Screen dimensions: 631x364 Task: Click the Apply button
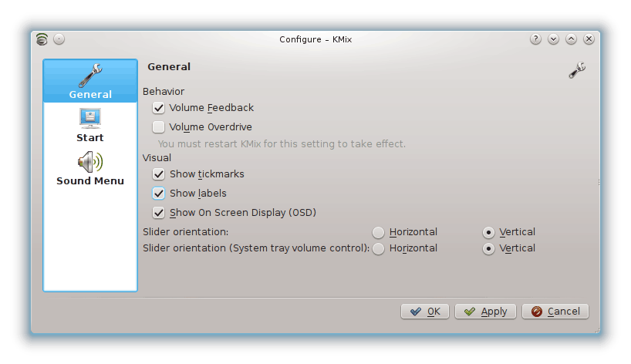tap(485, 312)
